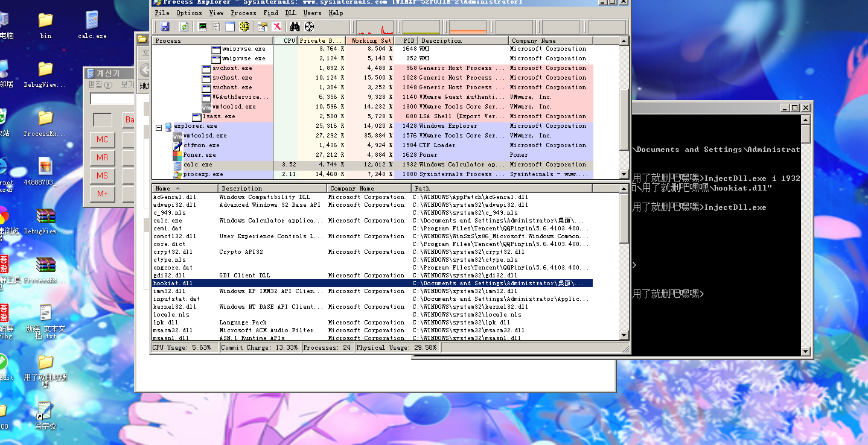The image size is (868, 445).
Task: Click the command prompt window scrollbar up arrow
Action: point(805,121)
